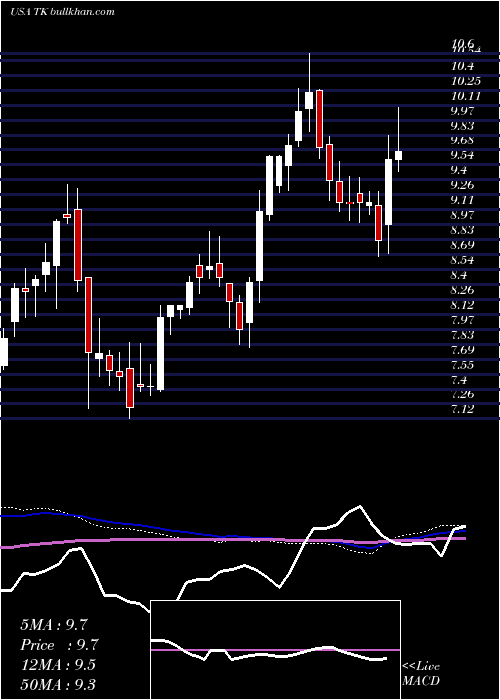Click the 'Price : 9.7' readout

(x=59, y=645)
